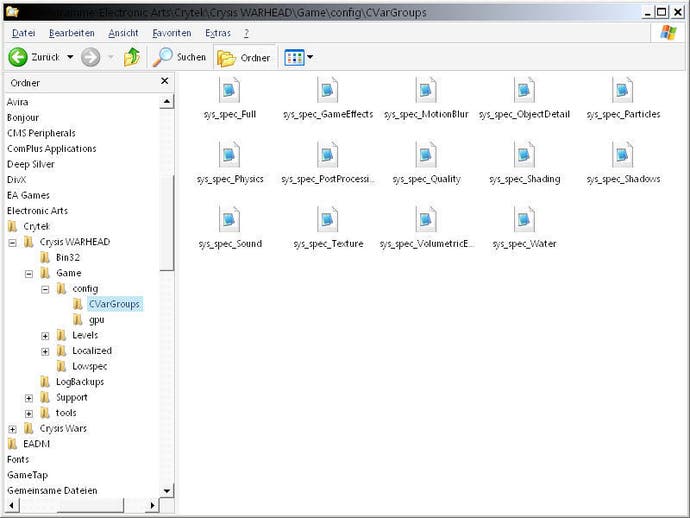This screenshot has width=690, height=518.
Task: Toggle the Ordner folders pane button
Action: coord(244,58)
